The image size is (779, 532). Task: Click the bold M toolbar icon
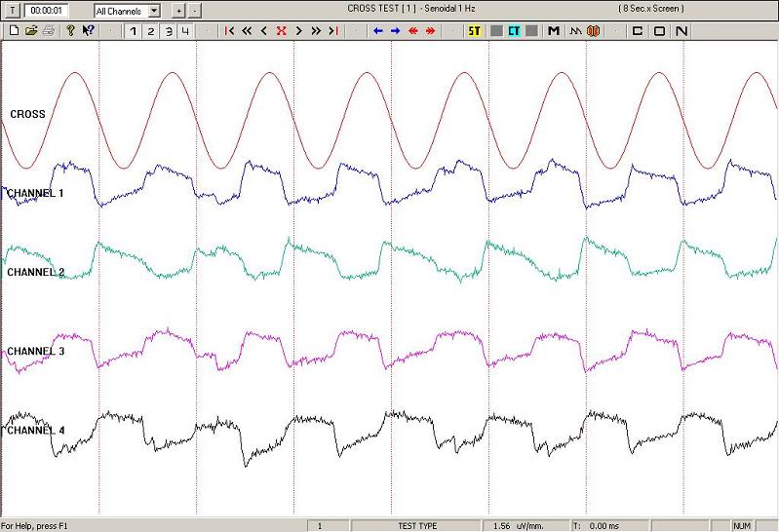pos(553,31)
